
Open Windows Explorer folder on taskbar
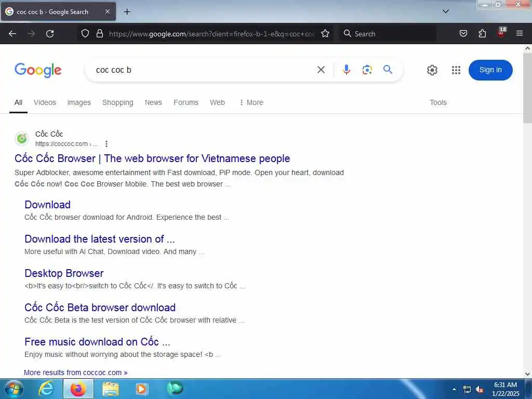(x=111, y=389)
